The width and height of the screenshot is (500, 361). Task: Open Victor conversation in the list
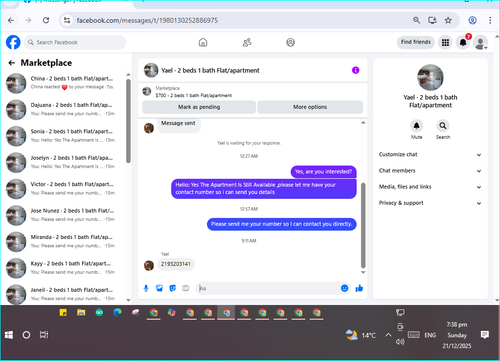tap(63, 189)
